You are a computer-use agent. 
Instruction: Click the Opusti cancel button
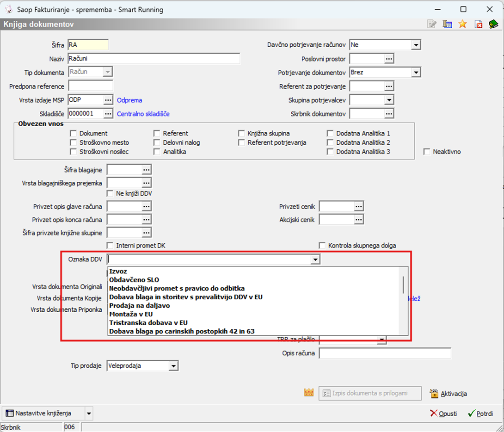pos(443,413)
